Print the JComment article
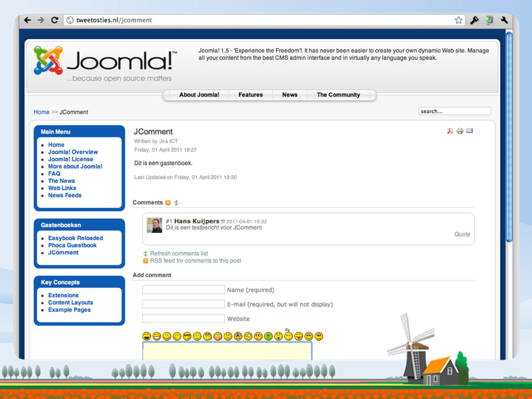 pos(460,131)
